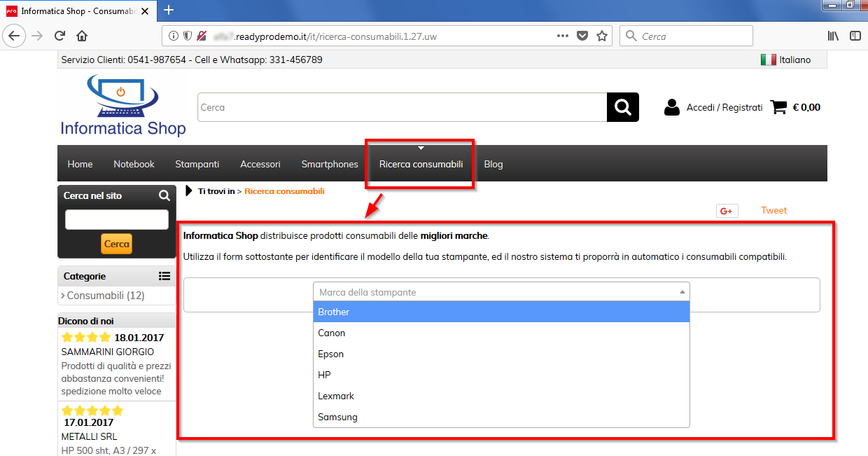Click the insecure connection padlock icon
The image size is (868, 456).
(x=202, y=36)
